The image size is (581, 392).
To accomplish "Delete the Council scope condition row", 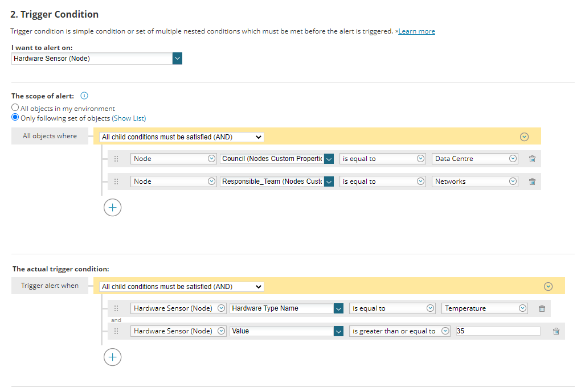I will [532, 159].
